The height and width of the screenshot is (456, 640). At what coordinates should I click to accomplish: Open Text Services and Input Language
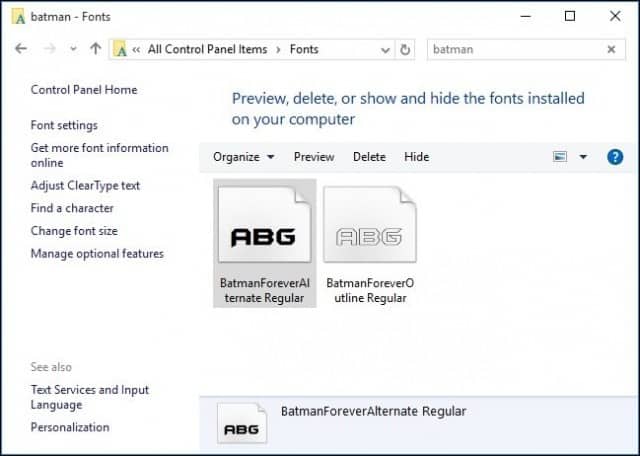coord(90,397)
